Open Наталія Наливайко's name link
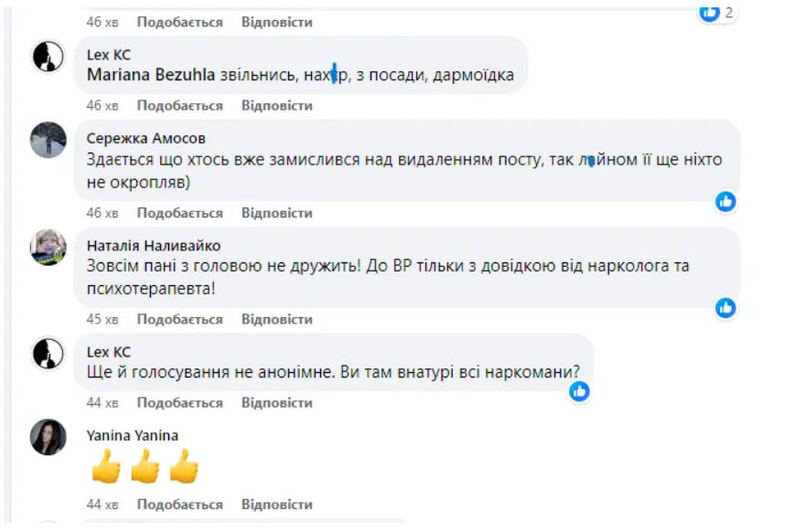The height and width of the screenshot is (532, 795). point(154,246)
